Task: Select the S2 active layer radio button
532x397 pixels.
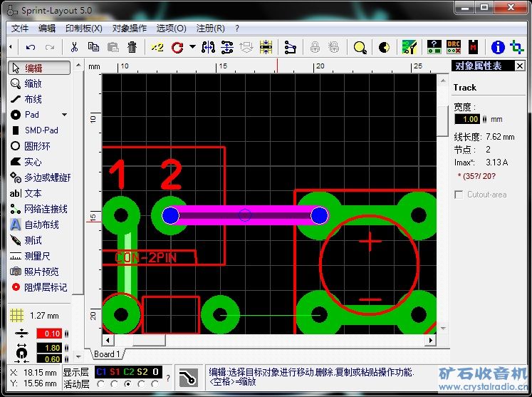Action: point(141,384)
